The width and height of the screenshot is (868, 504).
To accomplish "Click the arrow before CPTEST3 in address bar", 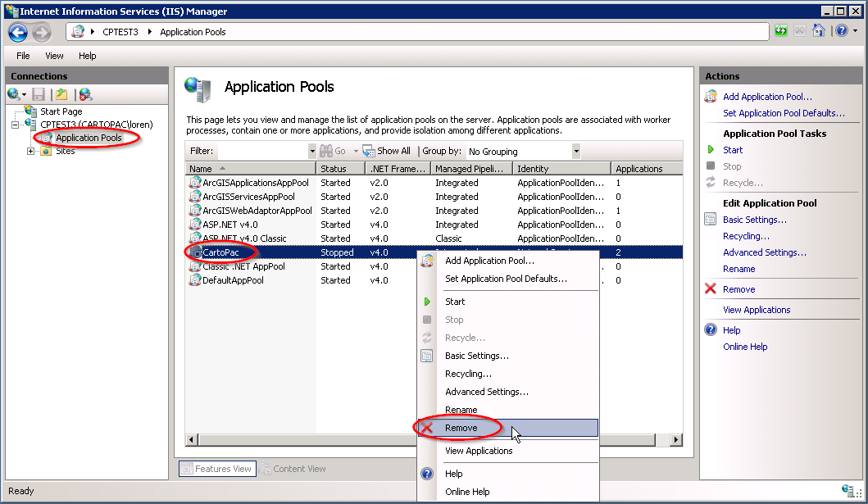I will click(93, 31).
